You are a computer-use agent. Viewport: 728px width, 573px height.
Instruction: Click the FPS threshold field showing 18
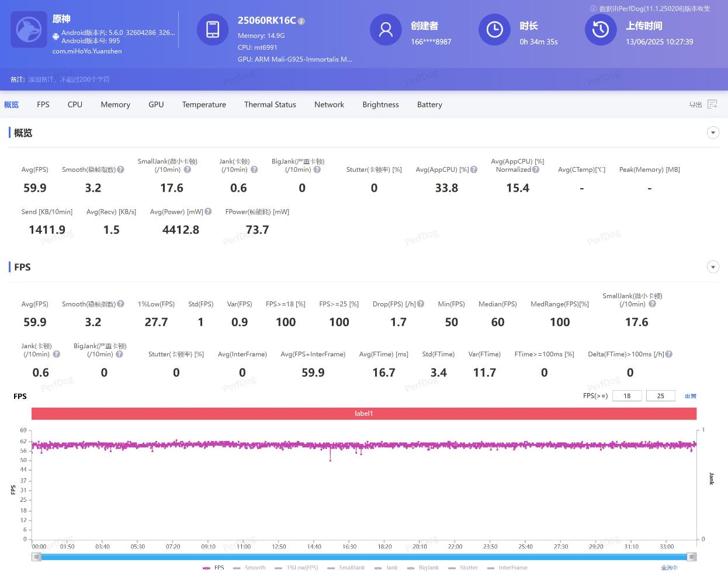[x=627, y=395]
